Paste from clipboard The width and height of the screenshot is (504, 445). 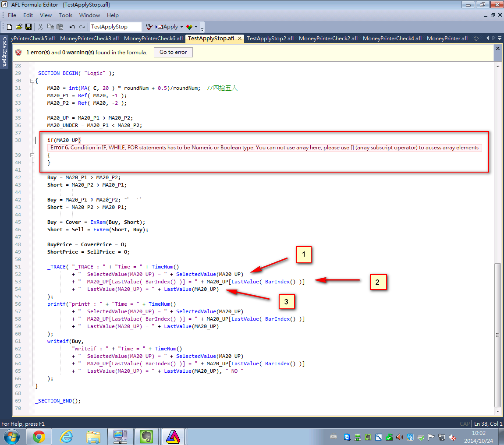(60, 27)
